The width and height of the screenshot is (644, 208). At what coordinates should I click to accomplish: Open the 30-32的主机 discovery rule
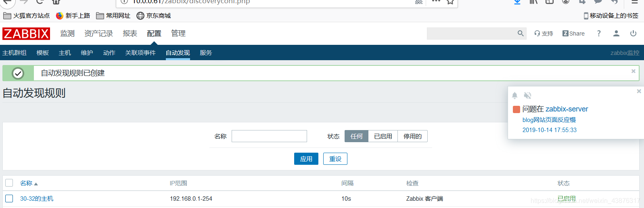[37, 199]
